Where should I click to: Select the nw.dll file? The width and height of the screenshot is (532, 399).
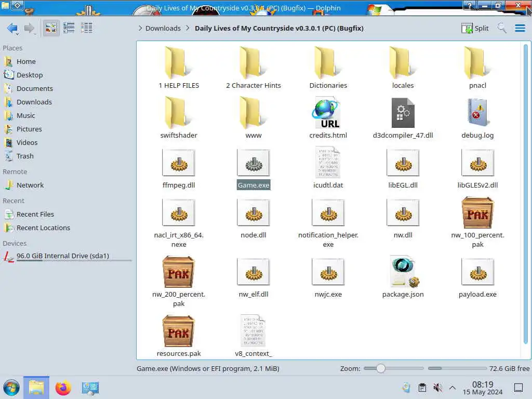[403, 218]
